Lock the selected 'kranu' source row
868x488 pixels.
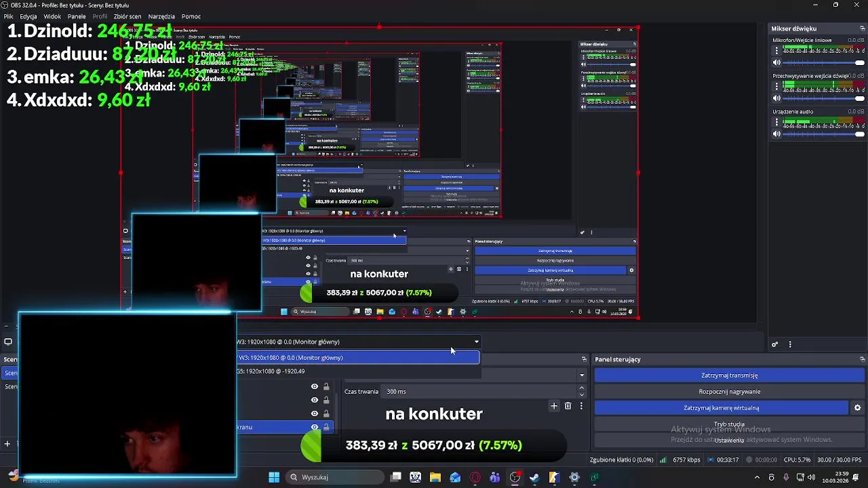pos(326,427)
